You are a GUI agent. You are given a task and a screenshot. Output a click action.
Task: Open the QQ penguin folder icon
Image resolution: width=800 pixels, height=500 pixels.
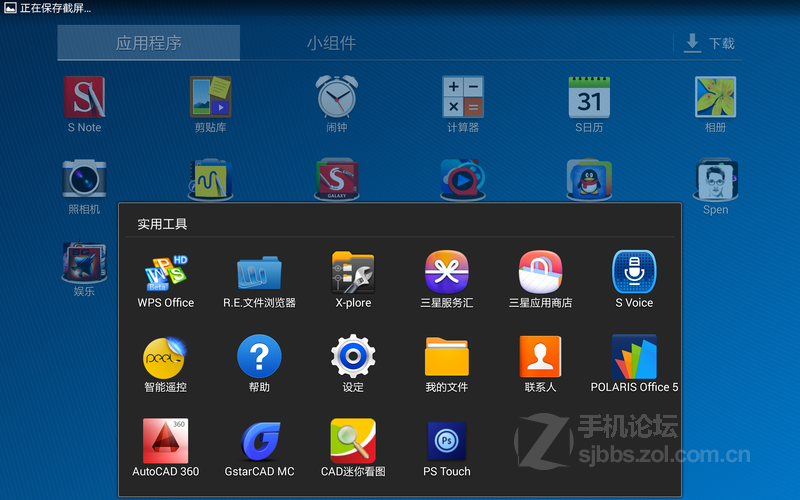click(x=589, y=180)
